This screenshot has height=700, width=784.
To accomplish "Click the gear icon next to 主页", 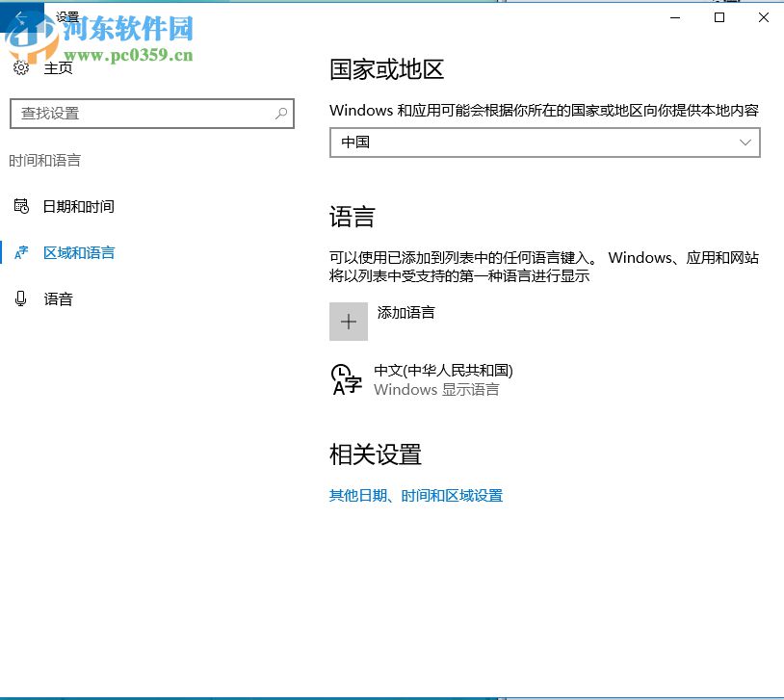I will click(x=21, y=67).
